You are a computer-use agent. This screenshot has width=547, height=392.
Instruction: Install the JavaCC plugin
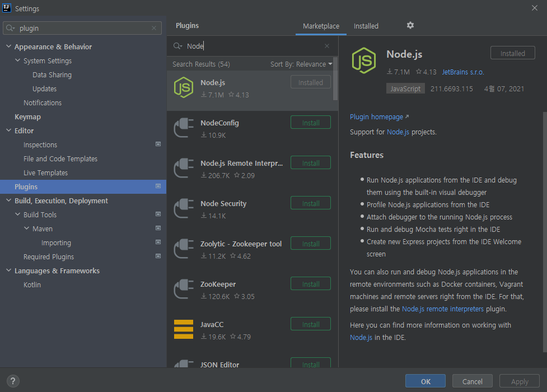pyautogui.click(x=311, y=324)
